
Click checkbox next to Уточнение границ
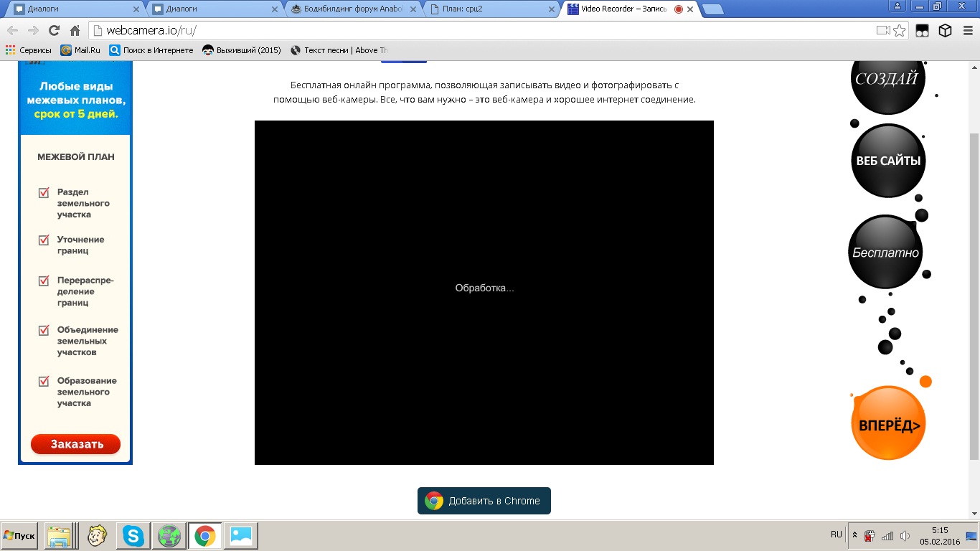[x=44, y=240]
